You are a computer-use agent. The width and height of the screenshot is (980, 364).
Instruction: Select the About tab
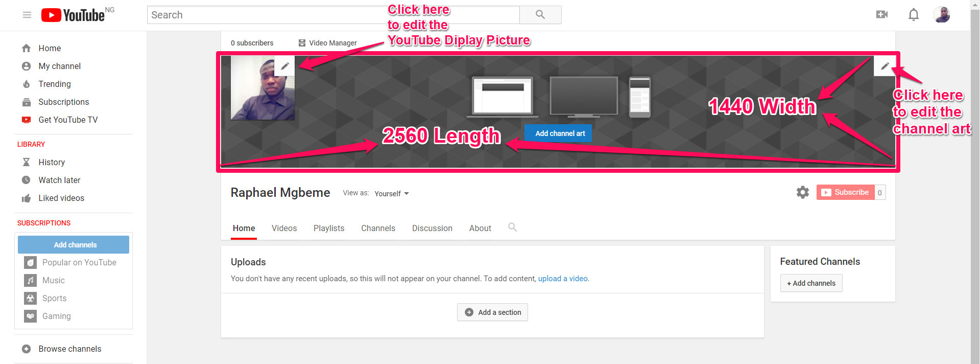pyautogui.click(x=480, y=229)
